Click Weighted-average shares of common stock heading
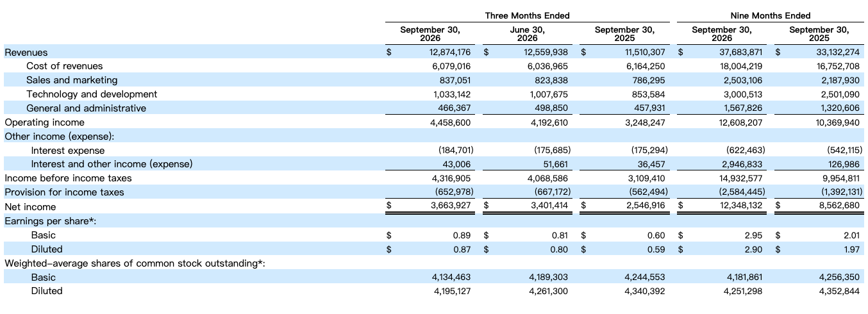 point(135,263)
